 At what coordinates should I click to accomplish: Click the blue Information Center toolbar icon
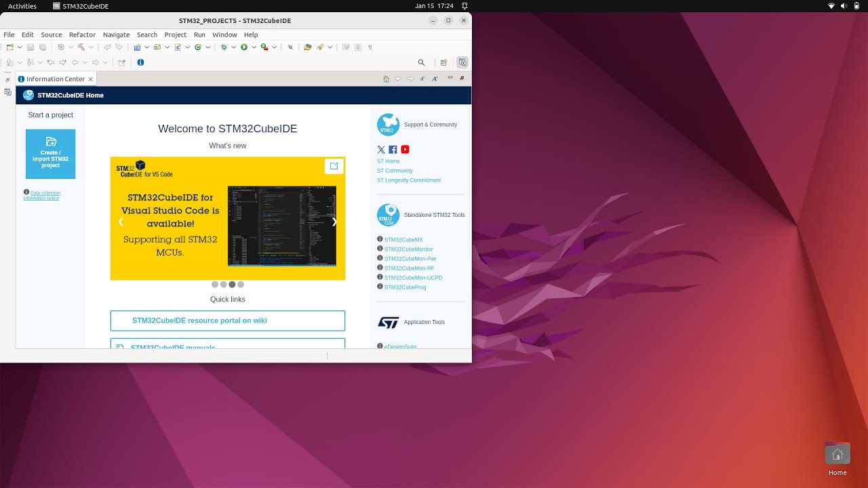140,62
